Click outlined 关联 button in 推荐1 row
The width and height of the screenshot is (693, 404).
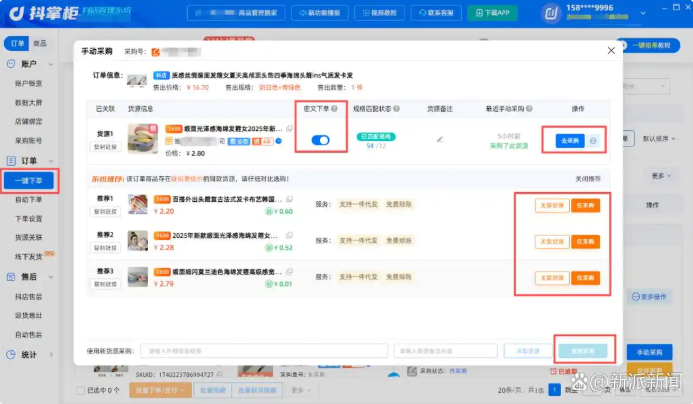(x=552, y=206)
